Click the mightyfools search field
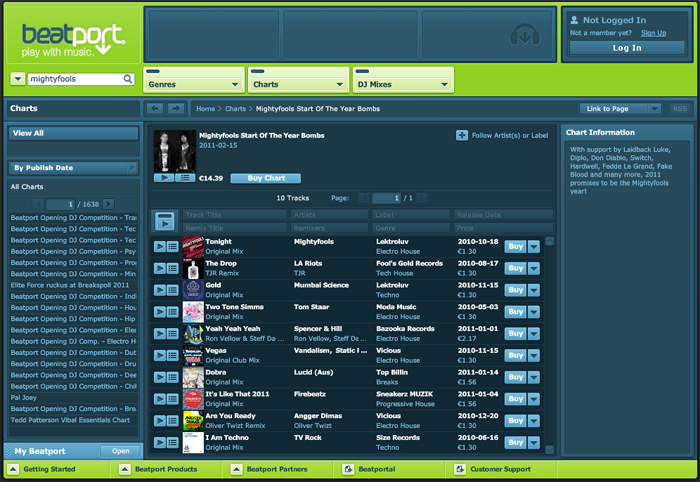700x482 pixels. click(x=76, y=79)
